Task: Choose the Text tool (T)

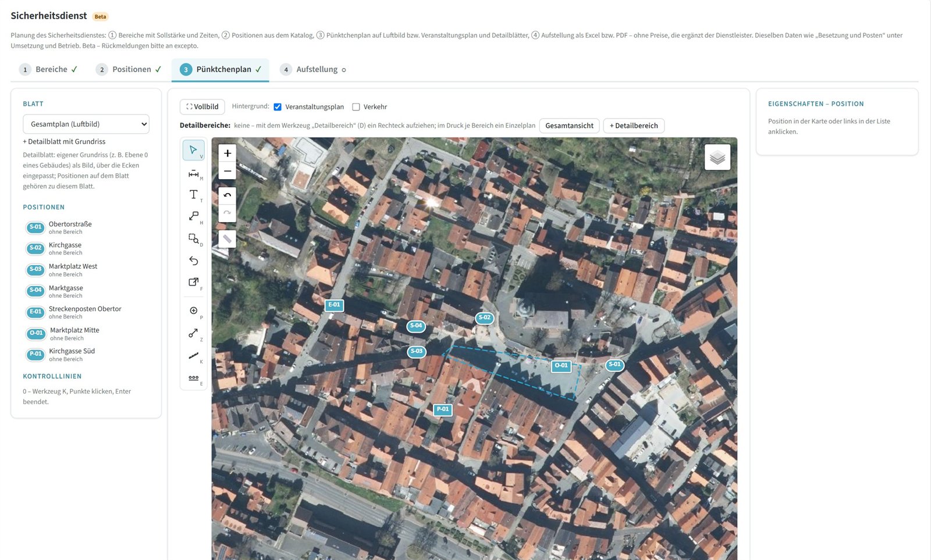Action: (194, 194)
